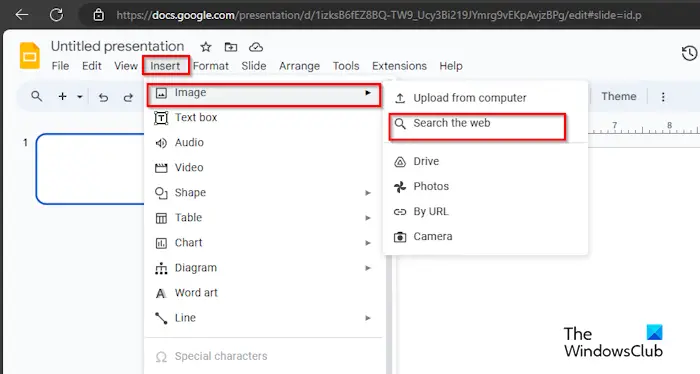The image size is (700, 374).
Task: Open the View menu
Action: pyautogui.click(x=126, y=66)
